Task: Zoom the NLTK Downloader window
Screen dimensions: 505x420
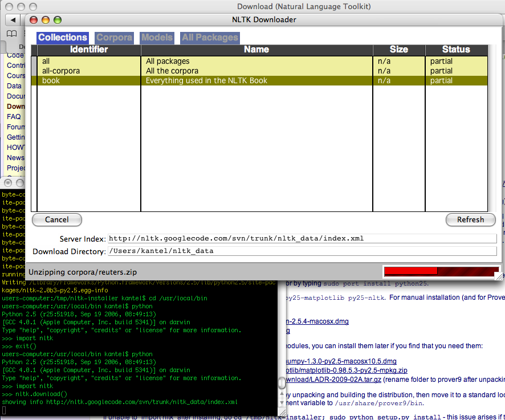Action: coord(58,20)
